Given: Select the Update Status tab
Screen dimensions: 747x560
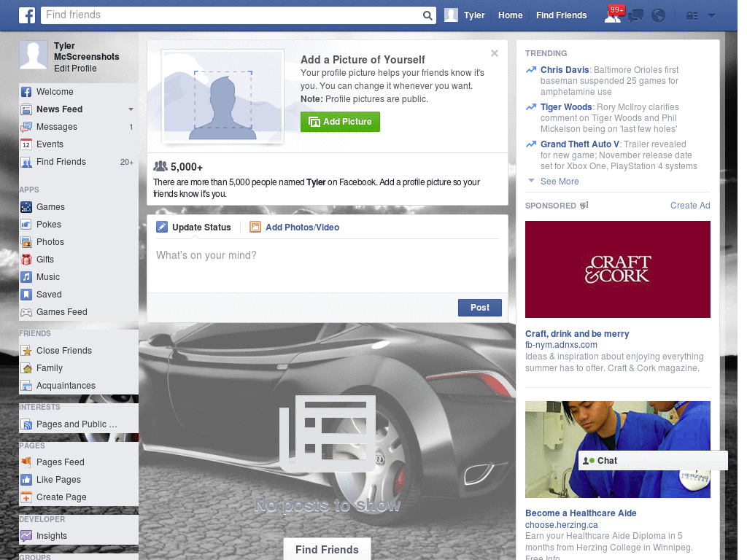Looking at the screenshot, I should click(x=194, y=227).
